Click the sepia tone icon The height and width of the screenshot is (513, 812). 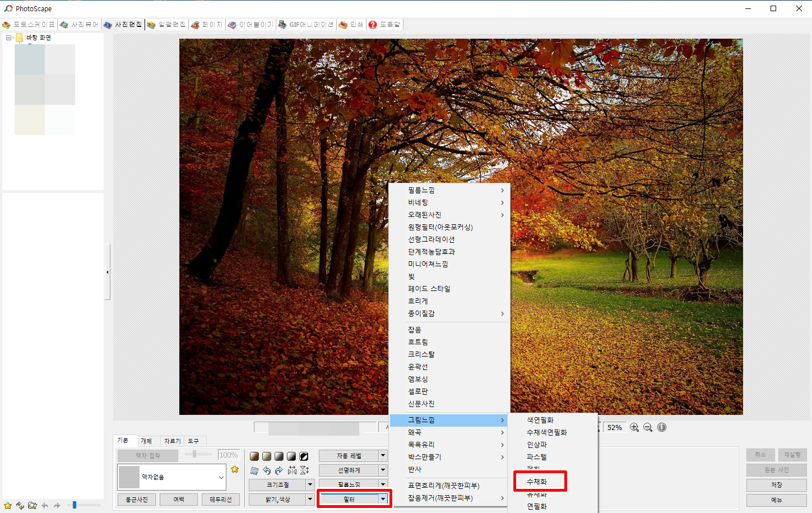pyautogui.click(x=254, y=456)
